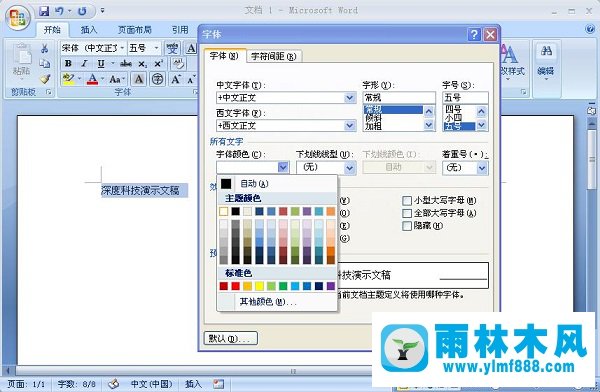
Task: Click the macro recording icon in status bar
Action: [x=218, y=384]
